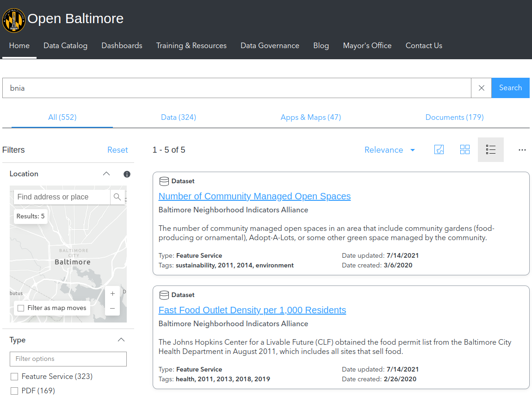532x397 pixels.
Task: Select the list view icon
Action: tap(491, 149)
